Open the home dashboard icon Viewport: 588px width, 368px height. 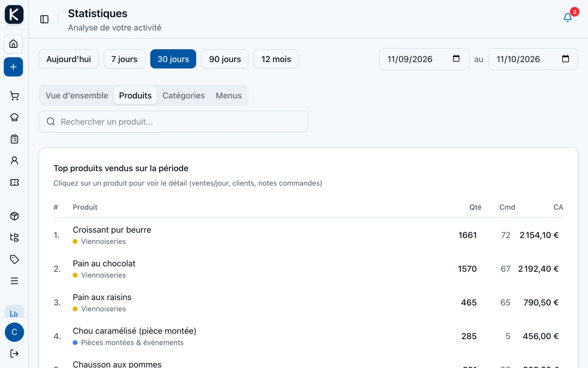tap(14, 44)
